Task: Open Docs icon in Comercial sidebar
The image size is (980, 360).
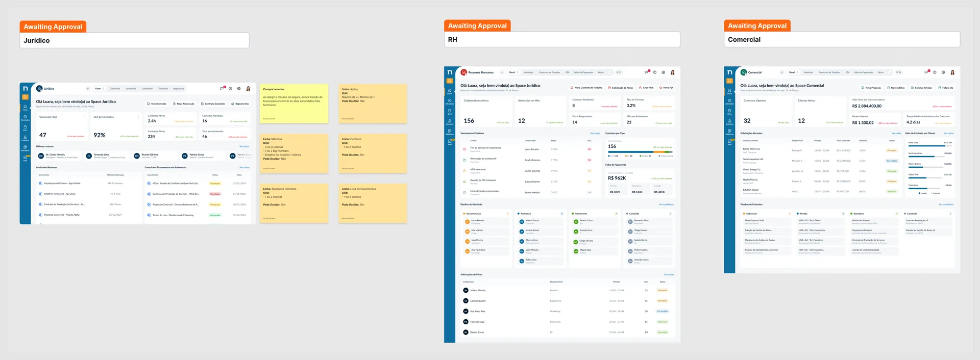Action: [x=729, y=111]
